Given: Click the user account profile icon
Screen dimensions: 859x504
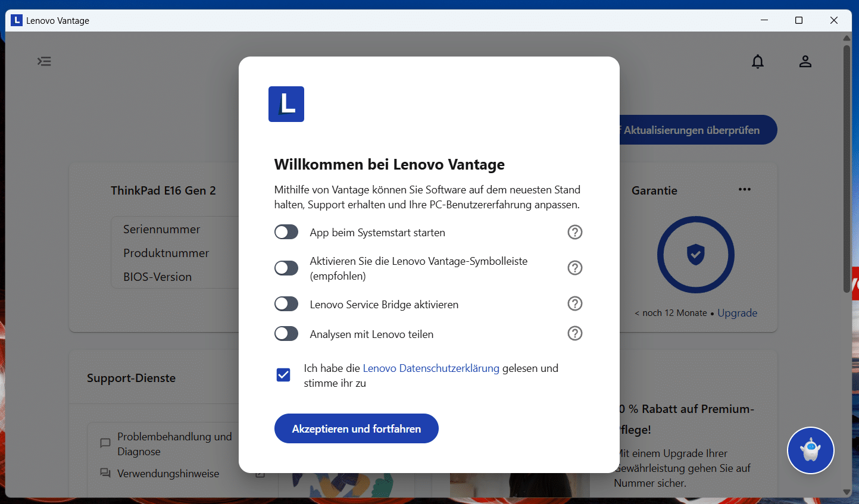Looking at the screenshot, I should 805,61.
